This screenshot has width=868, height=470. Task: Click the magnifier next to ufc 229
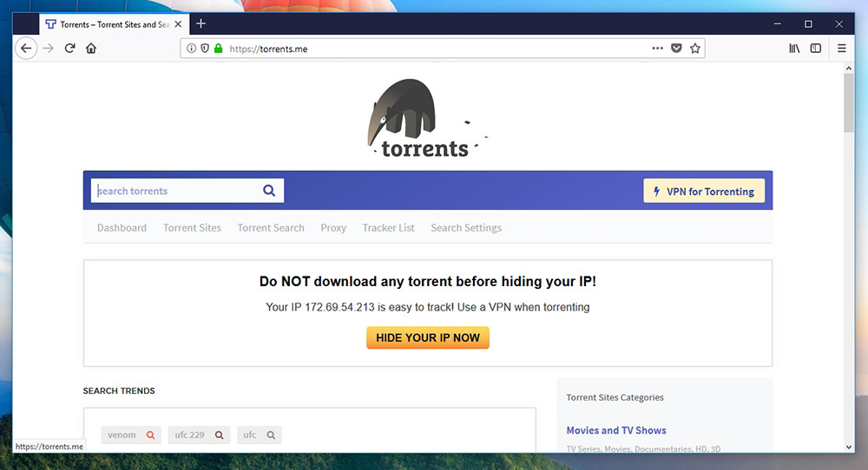tap(220, 435)
